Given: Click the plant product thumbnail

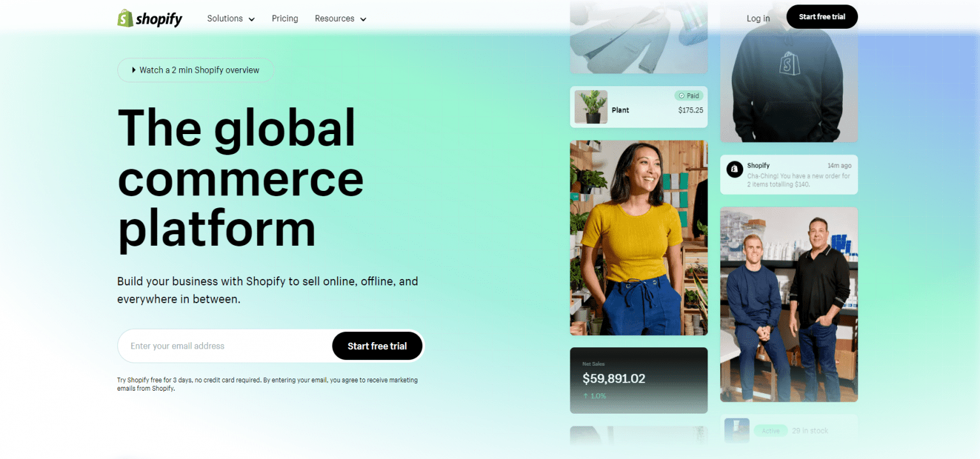Looking at the screenshot, I should pos(591,107).
